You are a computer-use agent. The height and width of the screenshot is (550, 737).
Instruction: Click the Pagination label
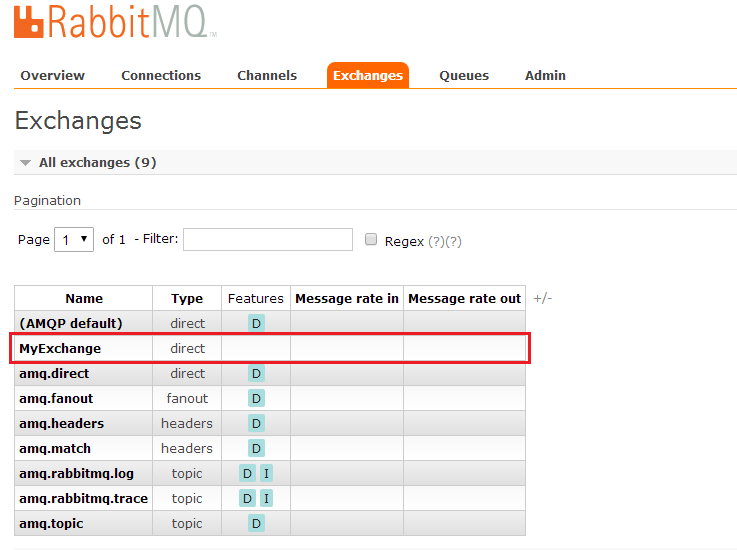coord(47,200)
